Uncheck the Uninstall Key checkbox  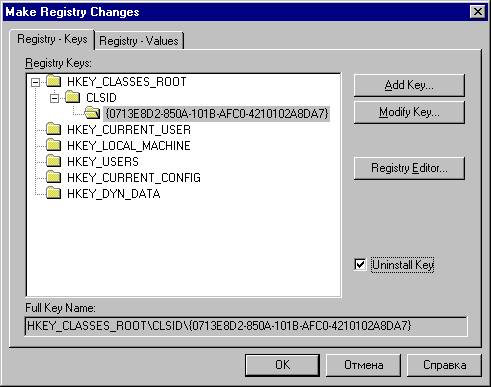pyautogui.click(x=360, y=265)
